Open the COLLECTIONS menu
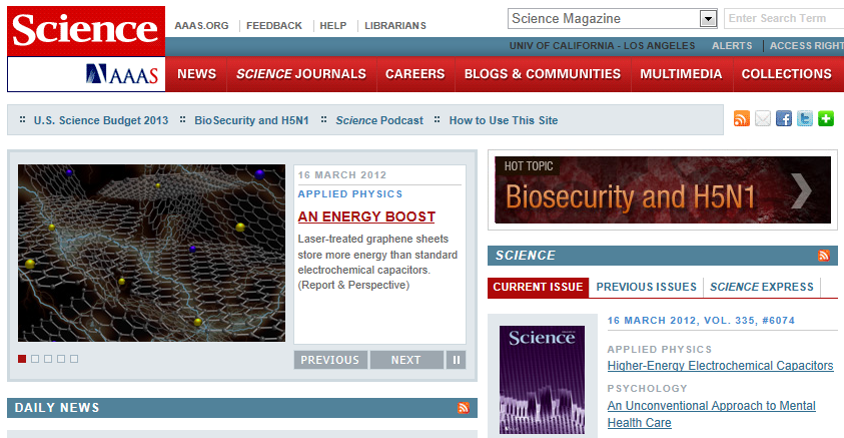Image resolution: width=844 pixels, height=438 pixels. pyautogui.click(x=786, y=74)
